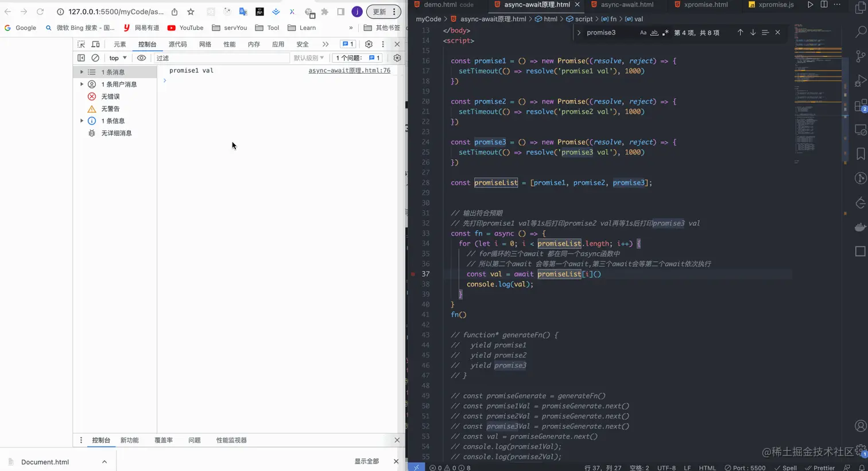868x471 pixels.
Task: Toggle the breakpoint on line 37
Action: pos(413,274)
